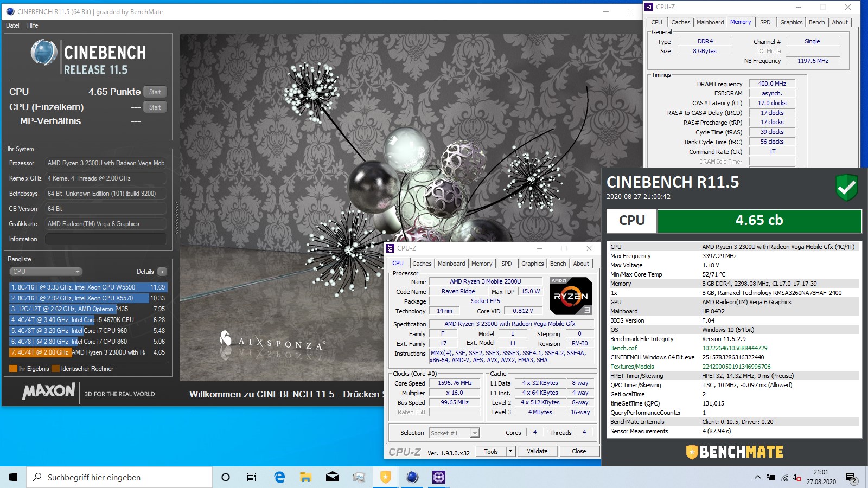Click the Ryzen 3 logo in CPU-Z
The image size is (868, 488).
(x=570, y=296)
